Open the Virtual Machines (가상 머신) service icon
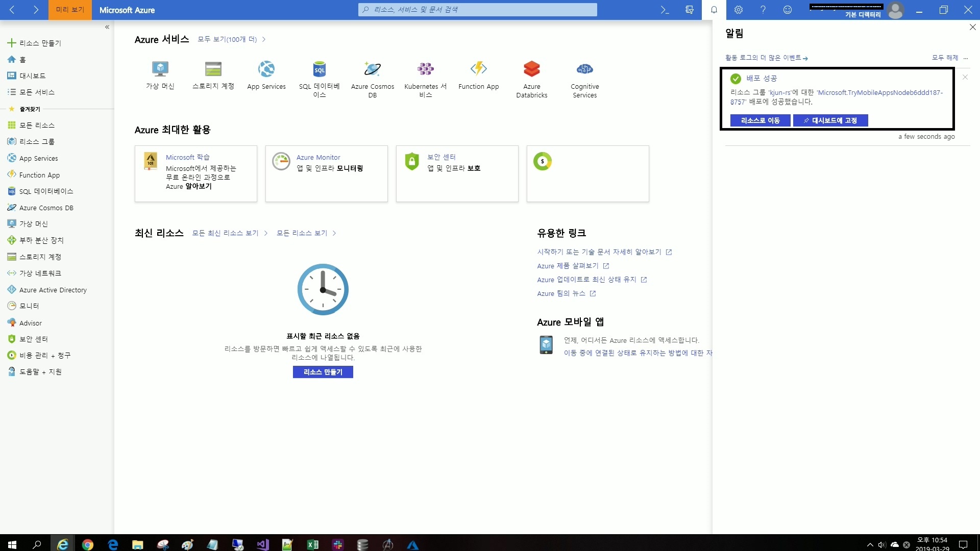 click(160, 69)
